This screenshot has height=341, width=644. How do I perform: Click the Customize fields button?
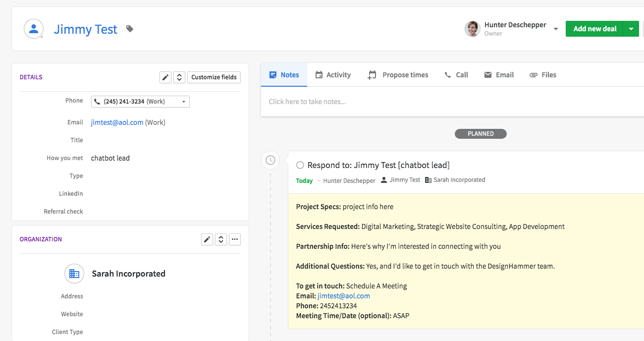pos(214,77)
